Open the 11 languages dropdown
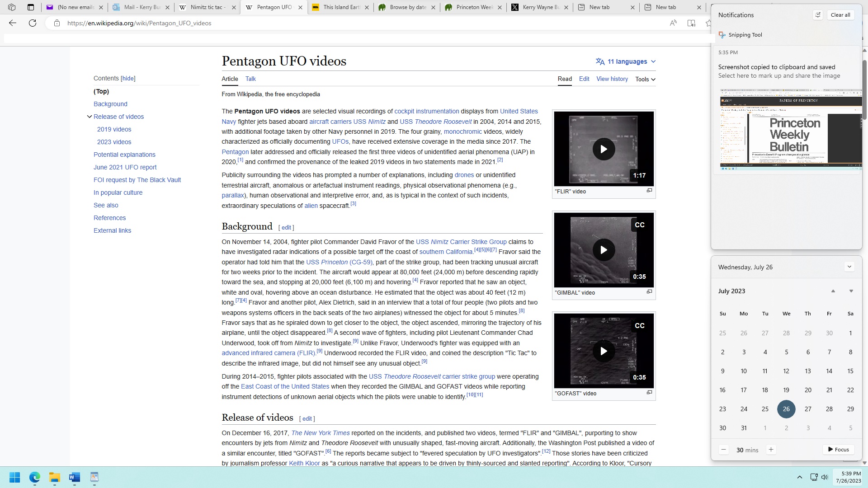The image size is (868, 488). pos(626,61)
